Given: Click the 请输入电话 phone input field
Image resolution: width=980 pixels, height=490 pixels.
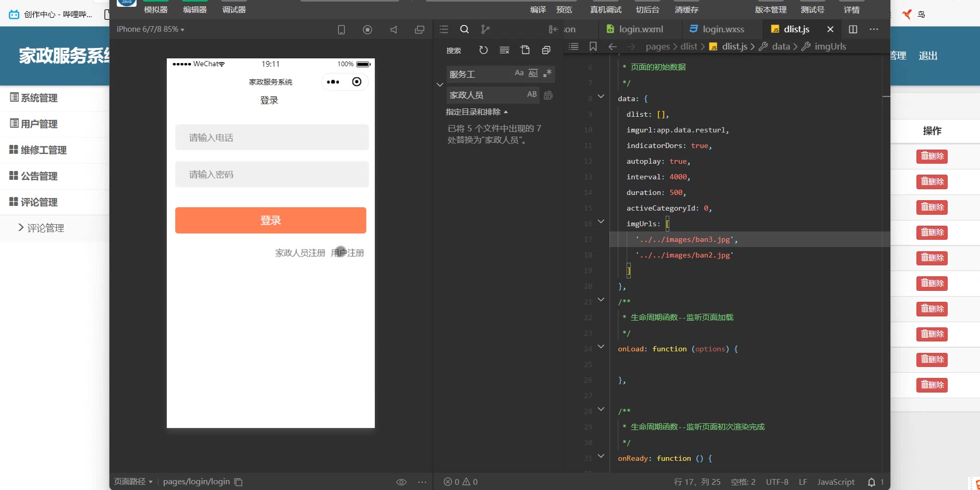Looking at the screenshot, I should 272,138.
